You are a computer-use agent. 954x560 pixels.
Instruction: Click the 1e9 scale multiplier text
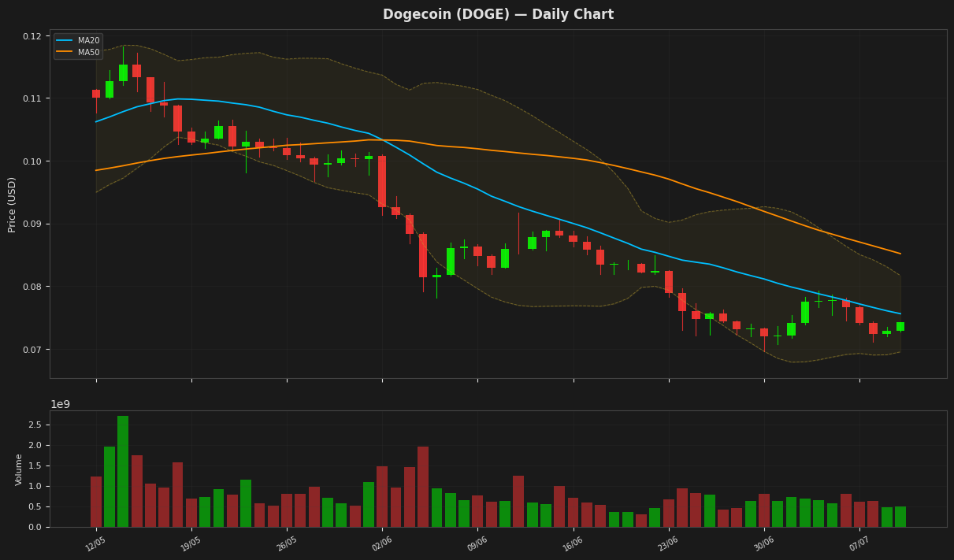coord(61,404)
